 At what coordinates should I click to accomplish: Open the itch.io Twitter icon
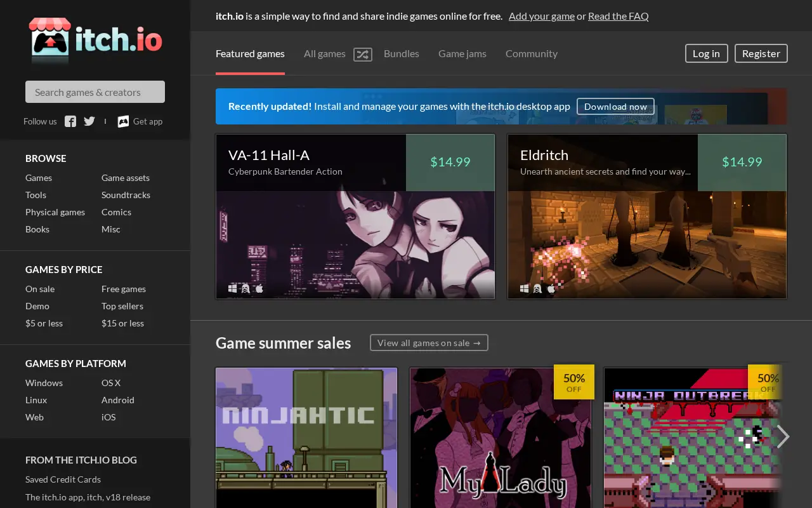[89, 121]
